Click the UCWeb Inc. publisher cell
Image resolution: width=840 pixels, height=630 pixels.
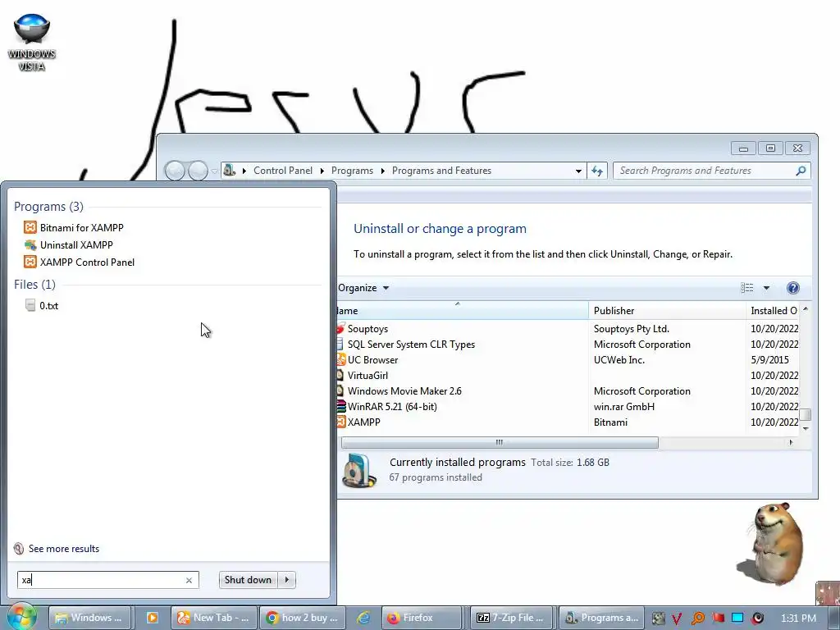pos(619,360)
